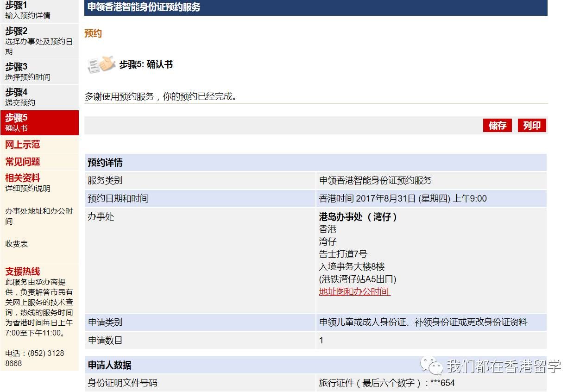The width and height of the screenshot is (580, 392).
Task: Jump to 步骤3 选择预约时间
Action: click(39, 72)
